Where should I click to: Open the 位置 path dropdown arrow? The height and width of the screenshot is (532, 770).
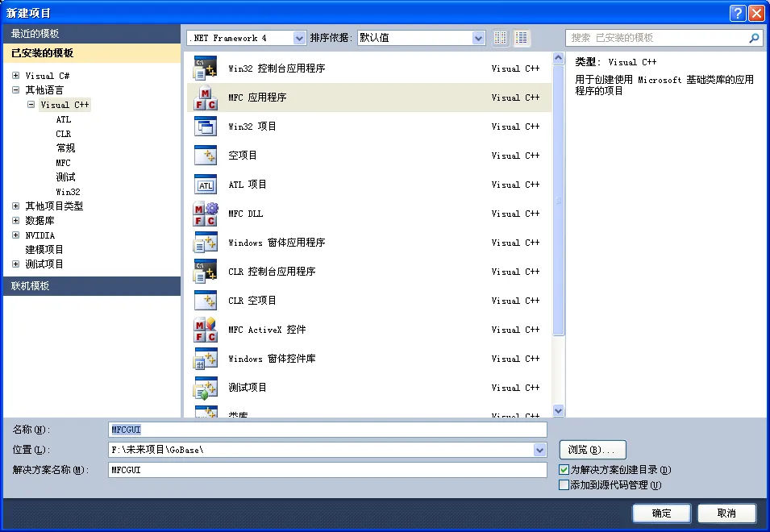(539, 450)
